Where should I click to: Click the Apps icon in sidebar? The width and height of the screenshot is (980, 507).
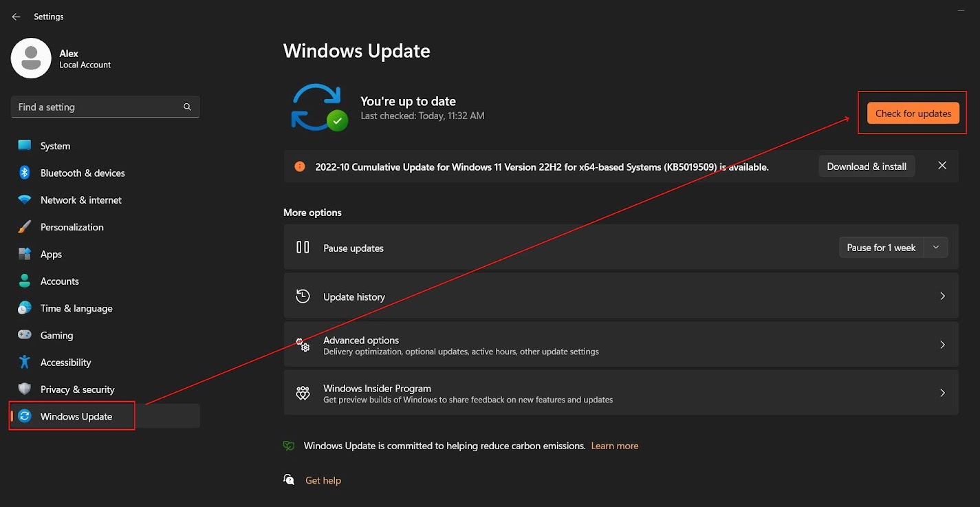click(x=25, y=254)
